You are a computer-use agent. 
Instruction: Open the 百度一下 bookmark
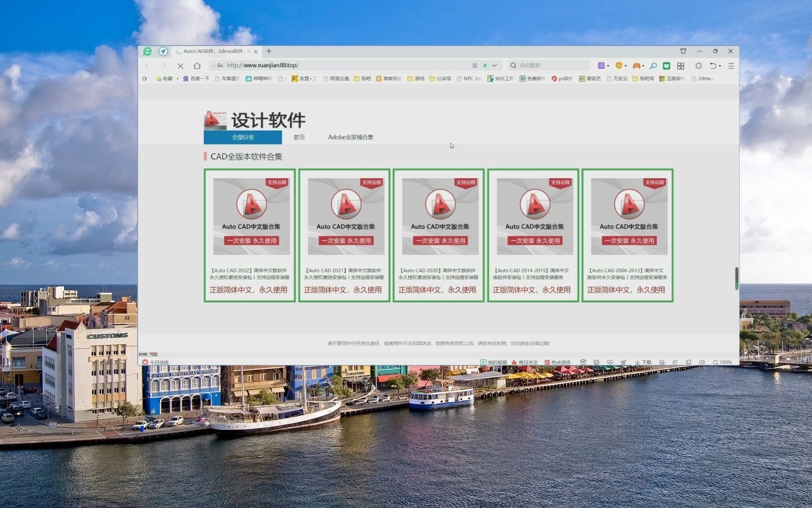coord(196,79)
